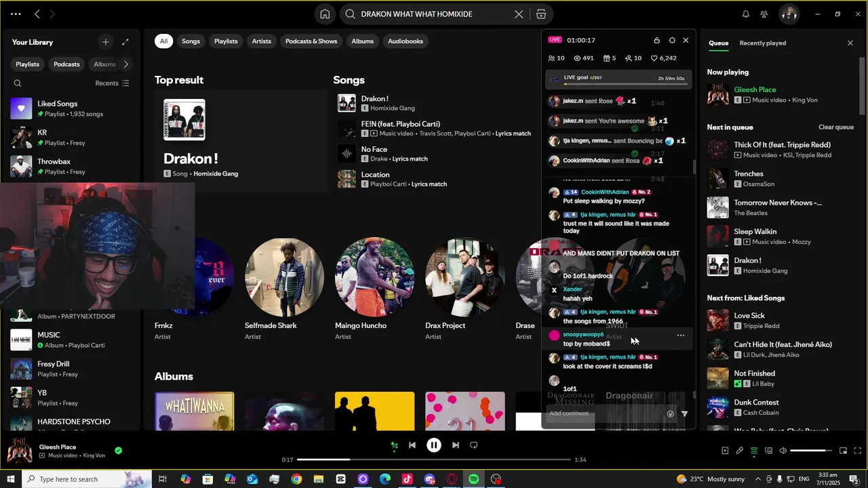The height and width of the screenshot is (488, 868).
Task: Close the Queue panel
Action: coord(850,43)
